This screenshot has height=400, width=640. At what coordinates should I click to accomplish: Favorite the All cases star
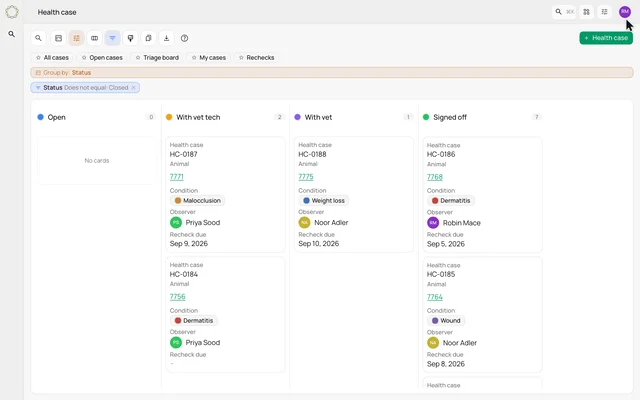click(38, 58)
